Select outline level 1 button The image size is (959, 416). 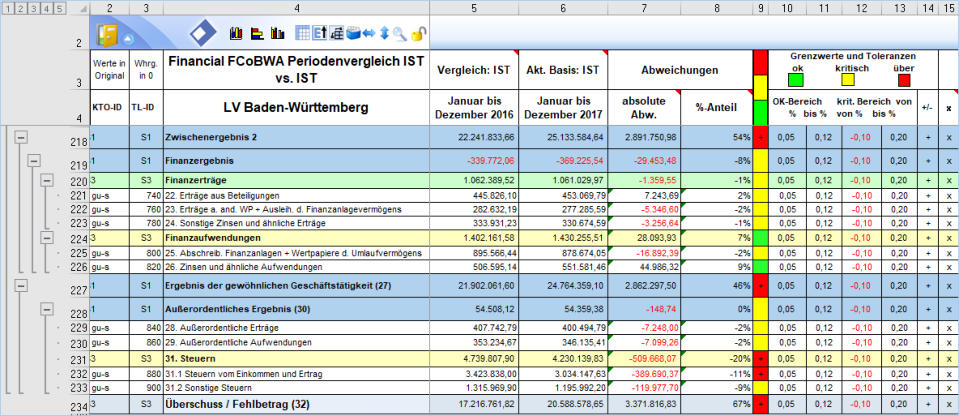[x=8, y=8]
